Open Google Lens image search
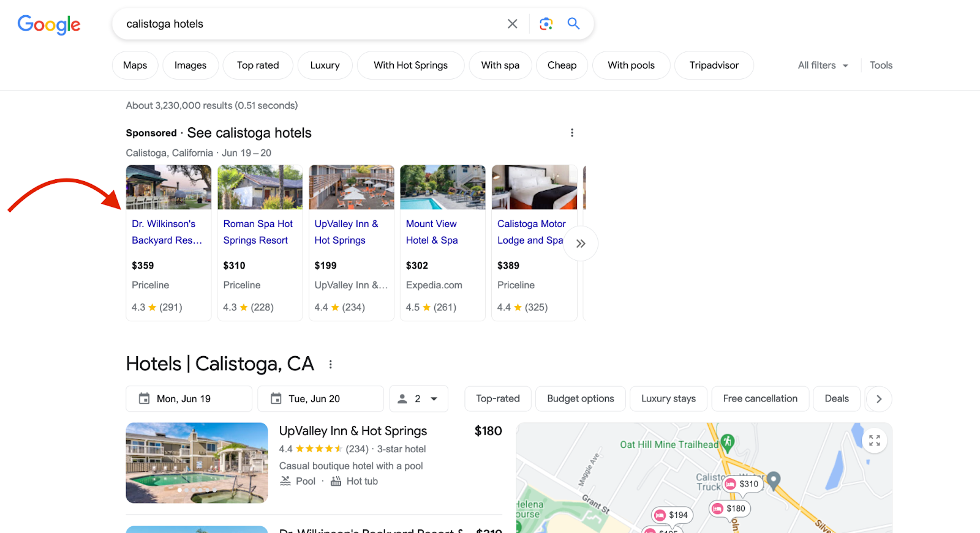980x533 pixels. pos(546,24)
